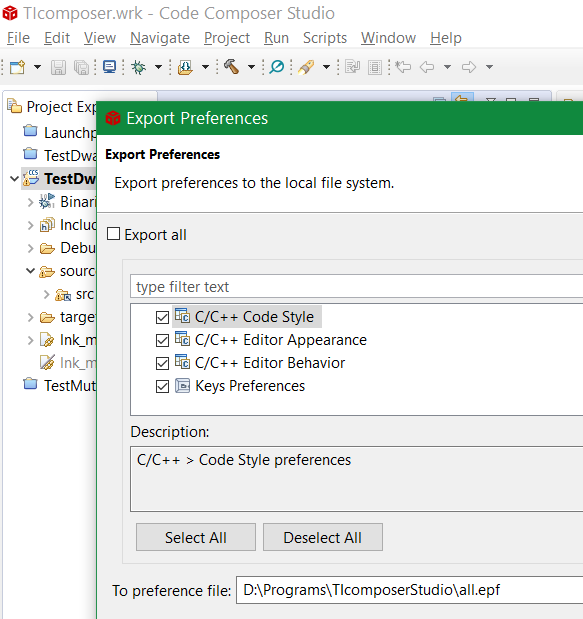
Task: Click the Select All button
Action: point(196,537)
